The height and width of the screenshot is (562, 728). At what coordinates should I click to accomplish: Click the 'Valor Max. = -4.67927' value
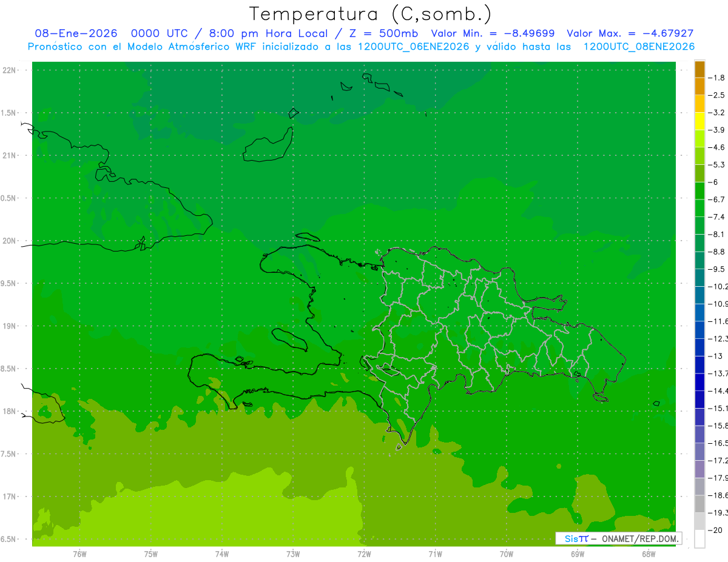630,34
